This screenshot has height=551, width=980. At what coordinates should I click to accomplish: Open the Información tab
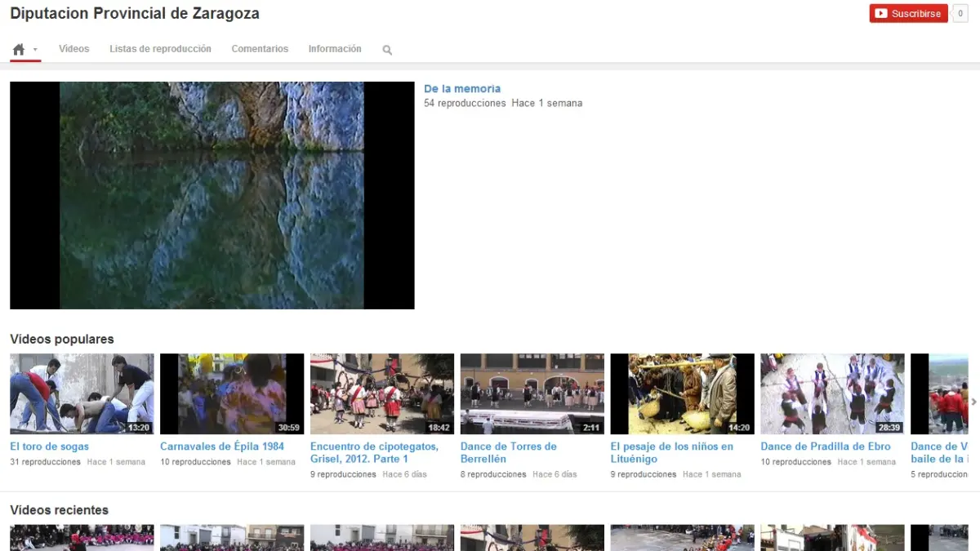335,49
